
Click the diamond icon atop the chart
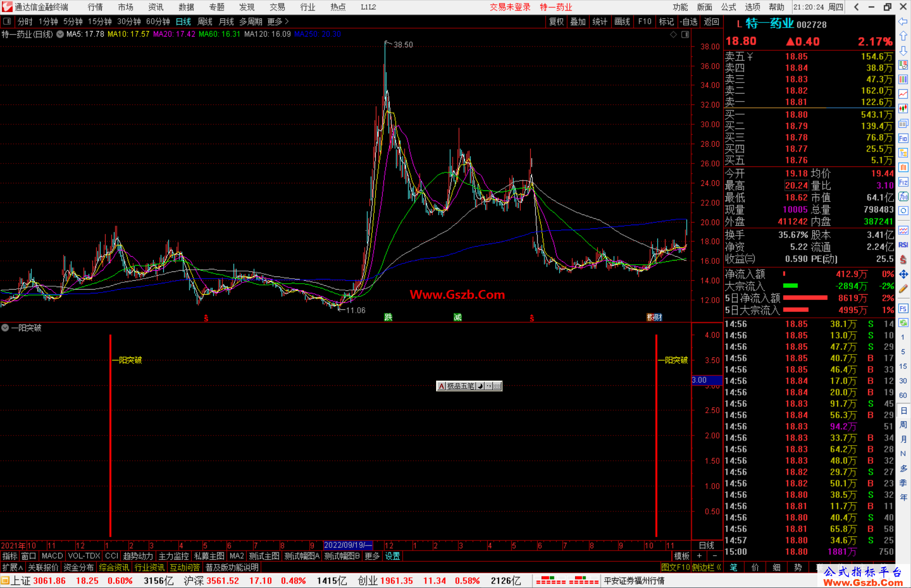(x=674, y=34)
